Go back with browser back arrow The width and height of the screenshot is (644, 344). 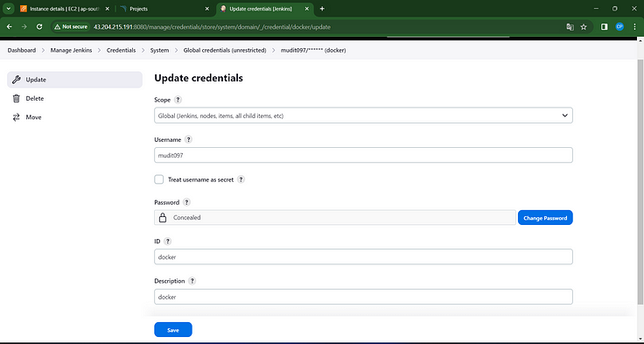10,27
